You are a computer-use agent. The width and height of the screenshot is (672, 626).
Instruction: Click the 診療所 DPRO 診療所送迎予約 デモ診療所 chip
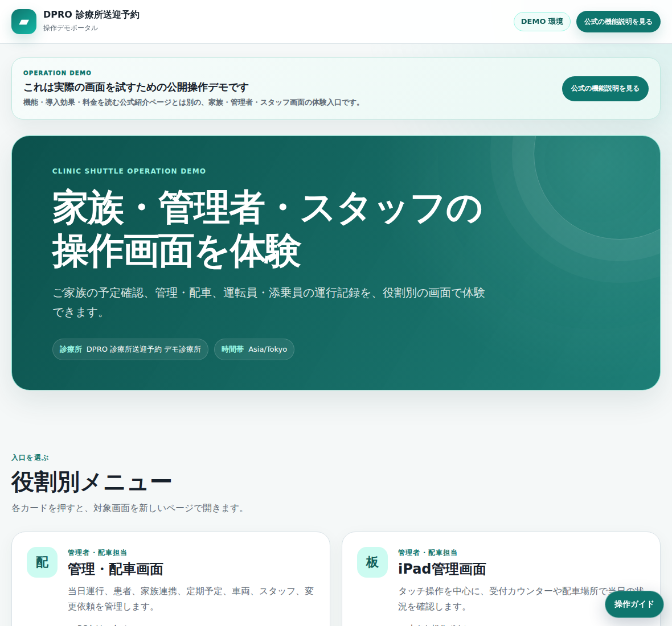130,349
